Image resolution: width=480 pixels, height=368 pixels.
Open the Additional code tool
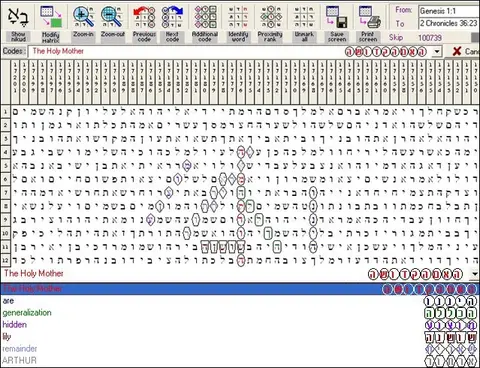pos(205,17)
